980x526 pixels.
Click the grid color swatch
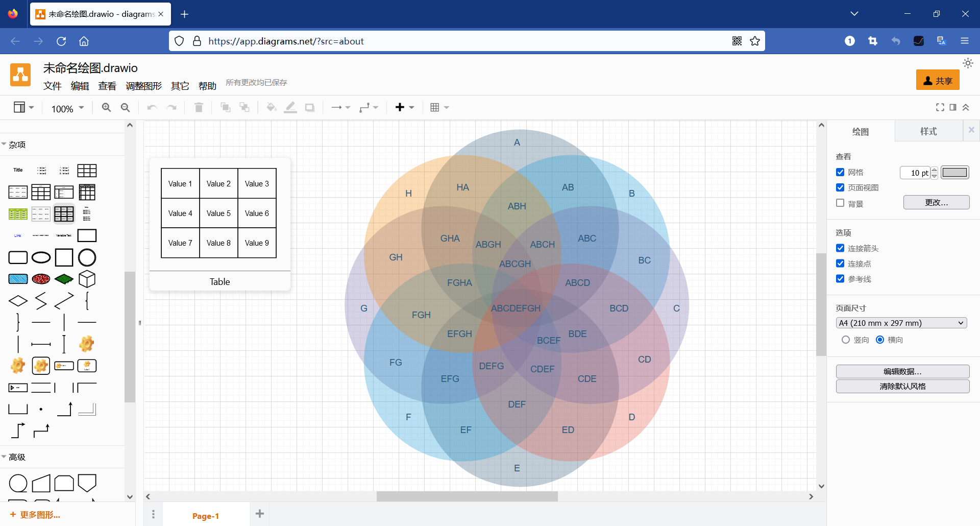(954, 172)
